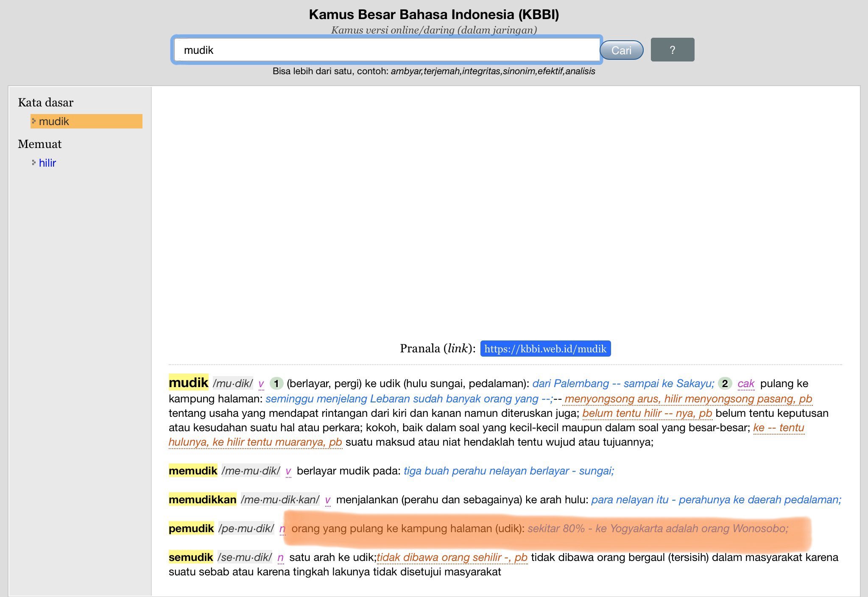Image resolution: width=868 pixels, height=597 pixels.
Task: Click sense number 1 badge of mudik
Action: 276,384
